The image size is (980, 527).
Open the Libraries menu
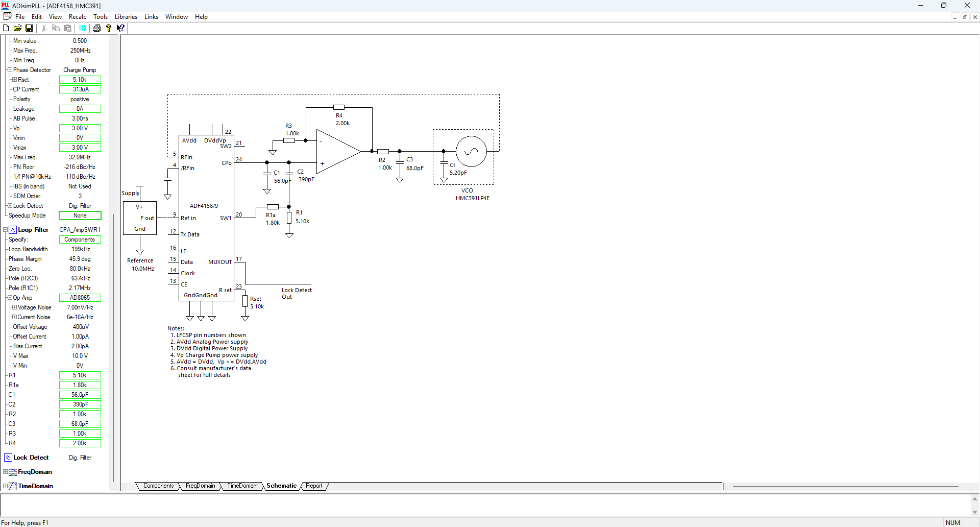[126, 17]
